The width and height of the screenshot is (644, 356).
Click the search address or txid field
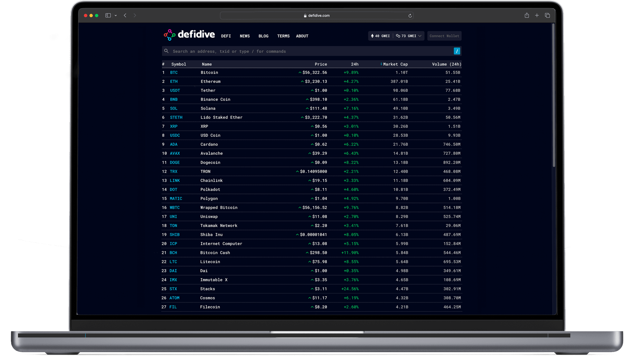coord(311,51)
